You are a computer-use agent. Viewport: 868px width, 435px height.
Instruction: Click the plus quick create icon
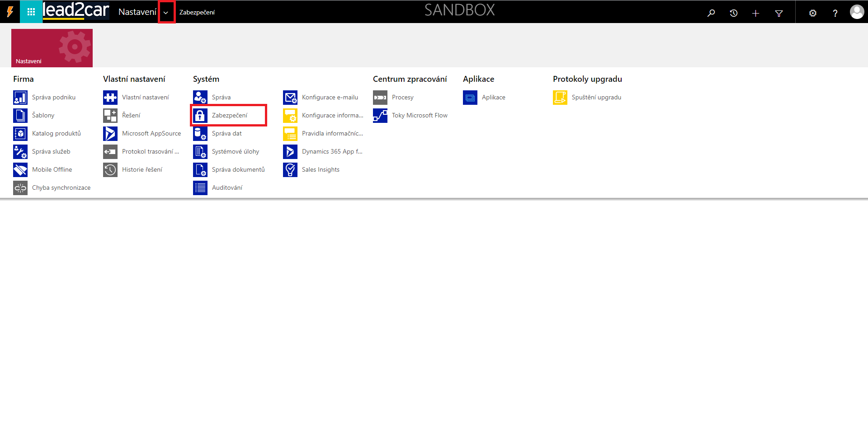[x=755, y=13]
